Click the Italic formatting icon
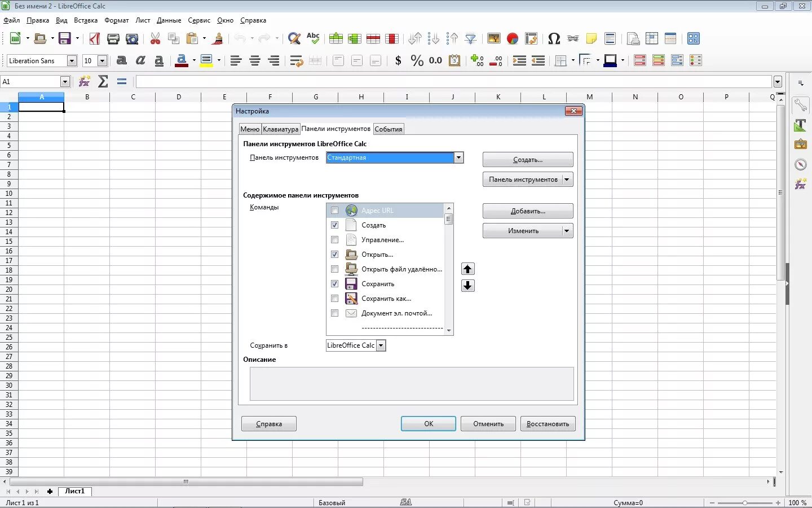This screenshot has width=812, height=508. tap(140, 60)
